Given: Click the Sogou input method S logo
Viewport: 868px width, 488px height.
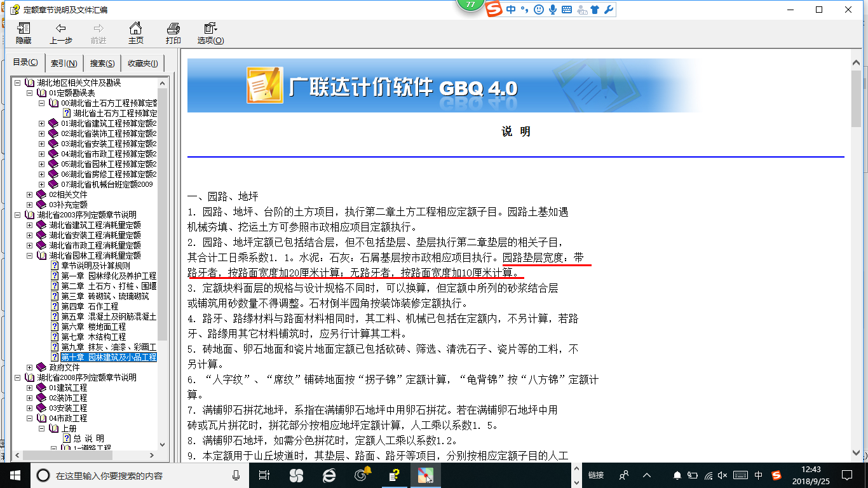Looking at the screenshot, I should click(494, 10).
